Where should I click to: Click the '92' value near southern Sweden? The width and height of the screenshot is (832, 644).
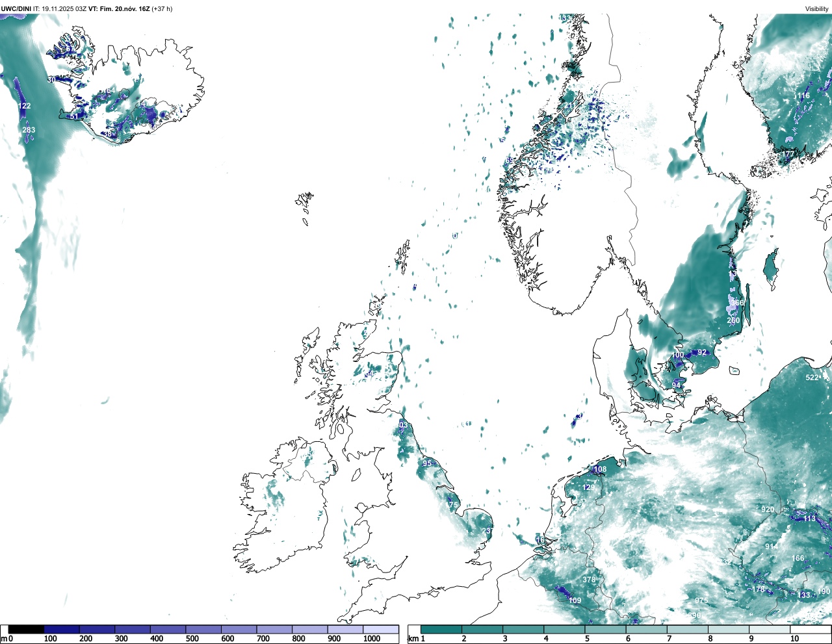pyautogui.click(x=702, y=352)
